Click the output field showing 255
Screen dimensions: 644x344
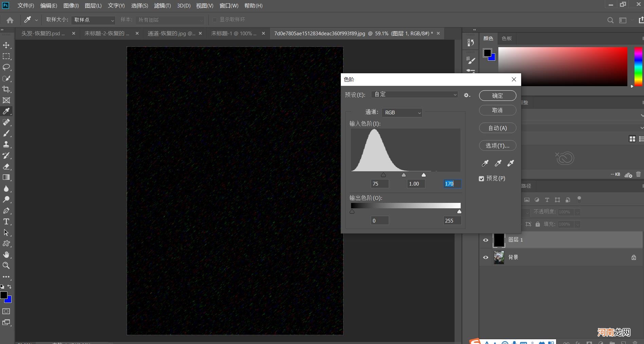pyautogui.click(x=452, y=221)
